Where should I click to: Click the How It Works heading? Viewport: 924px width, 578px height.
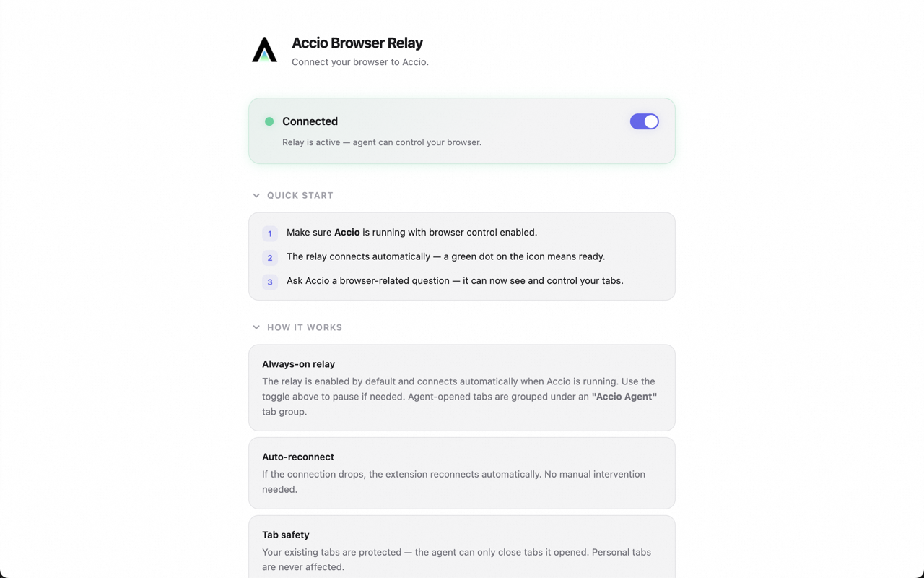(305, 327)
